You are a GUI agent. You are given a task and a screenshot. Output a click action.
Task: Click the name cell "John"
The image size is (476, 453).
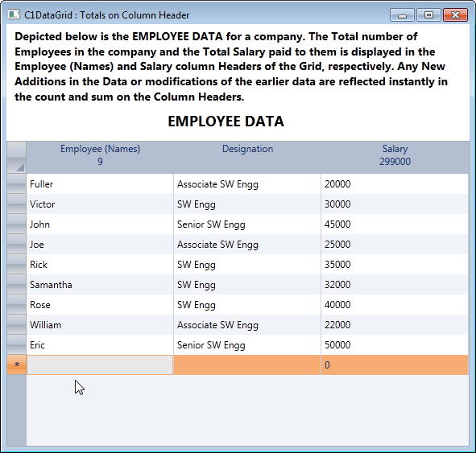point(100,224)
